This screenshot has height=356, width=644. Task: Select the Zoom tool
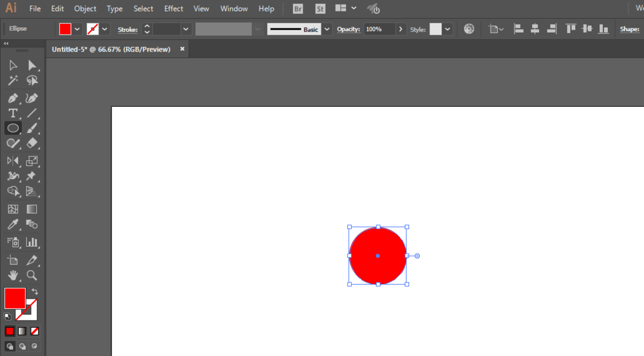(32, 275)
